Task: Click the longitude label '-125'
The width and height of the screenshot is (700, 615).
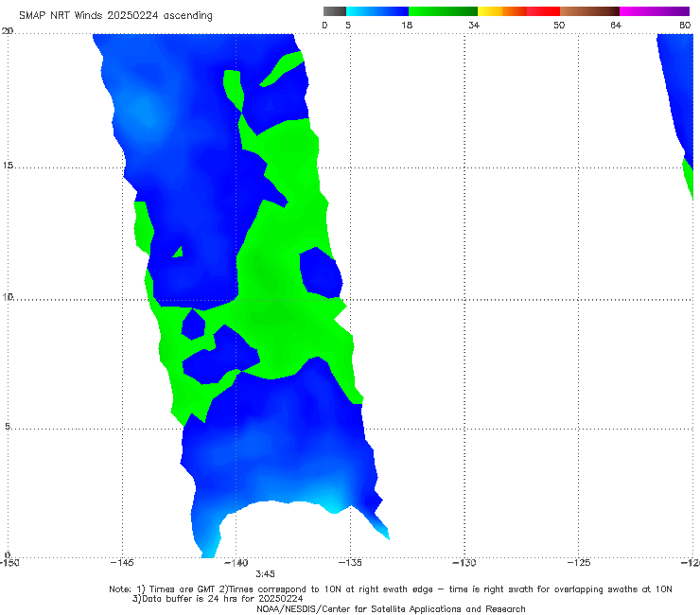Action: tap(579, 562)
